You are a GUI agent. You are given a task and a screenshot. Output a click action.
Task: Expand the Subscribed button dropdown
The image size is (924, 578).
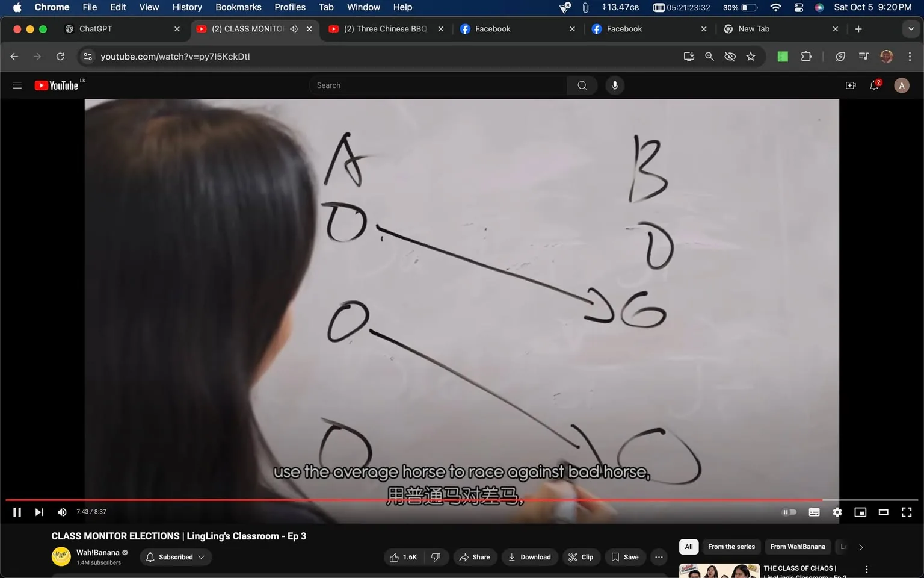202,557
